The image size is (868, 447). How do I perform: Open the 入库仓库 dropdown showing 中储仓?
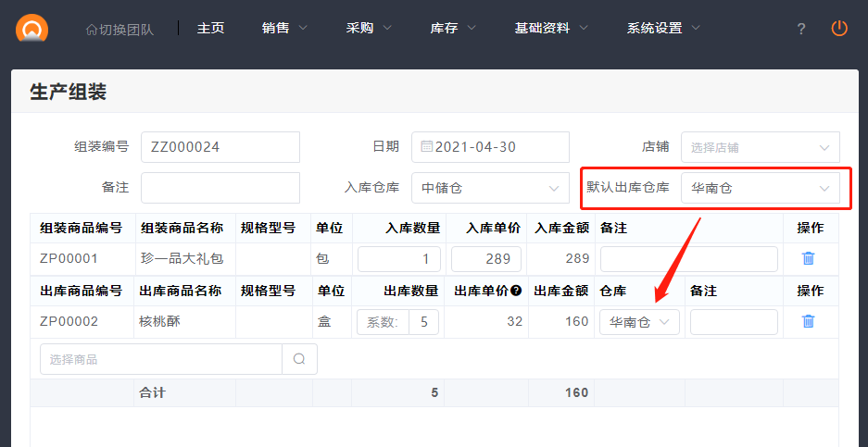tap(490, 188)
